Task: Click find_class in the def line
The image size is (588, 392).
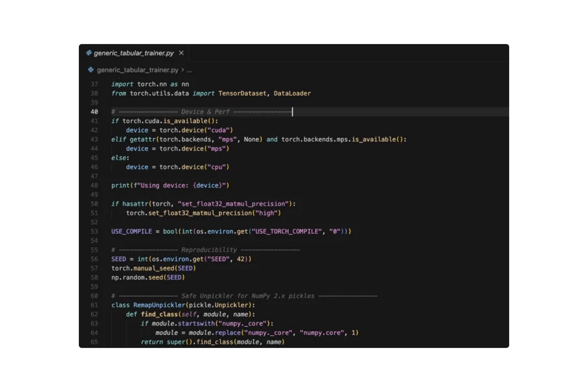Action: point(159,314)
